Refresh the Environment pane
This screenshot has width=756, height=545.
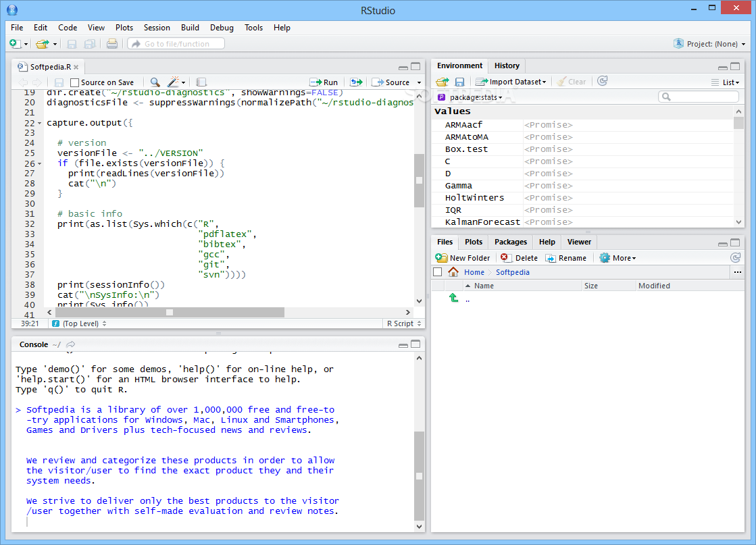pos(602,82)
